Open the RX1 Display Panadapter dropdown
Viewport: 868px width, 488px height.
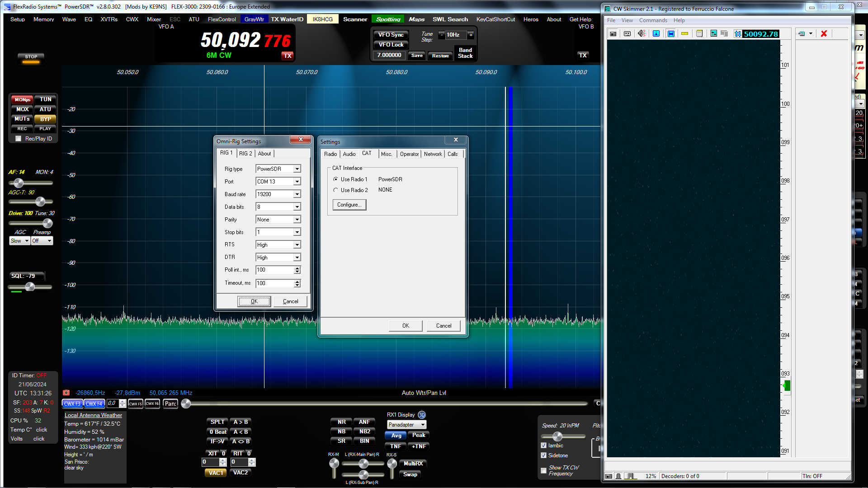pos(407,425)
